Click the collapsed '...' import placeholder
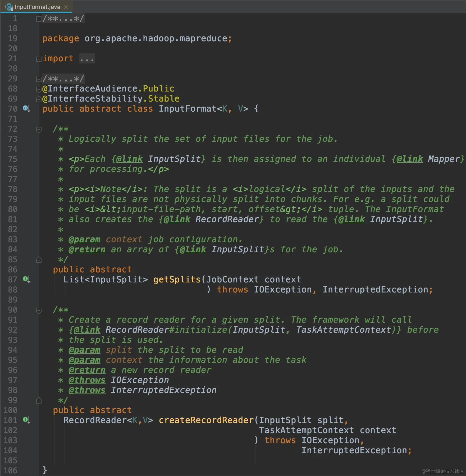Screen dimensions: 466x476 click(x=87, y=58)
